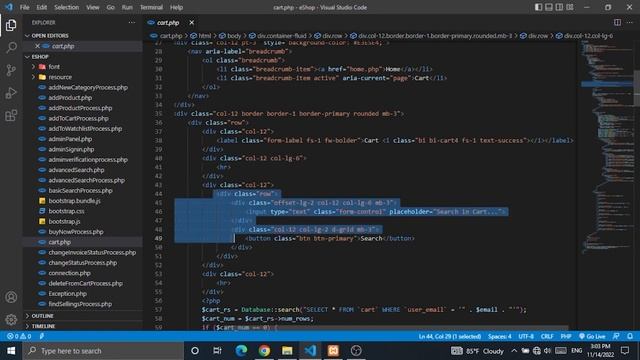Viewport: 640px width, 360px height.
Task: Open the Edit menu
Action: [x=41, y=7]
